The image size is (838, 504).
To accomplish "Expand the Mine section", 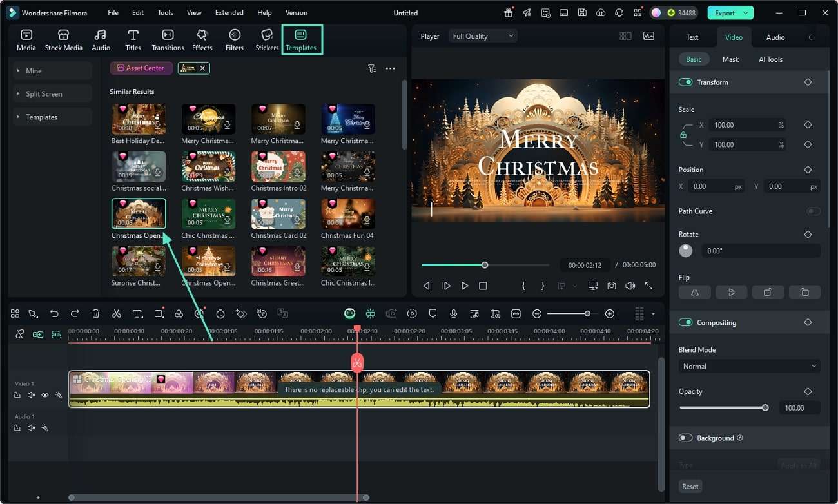I will (x=52, y=71).
